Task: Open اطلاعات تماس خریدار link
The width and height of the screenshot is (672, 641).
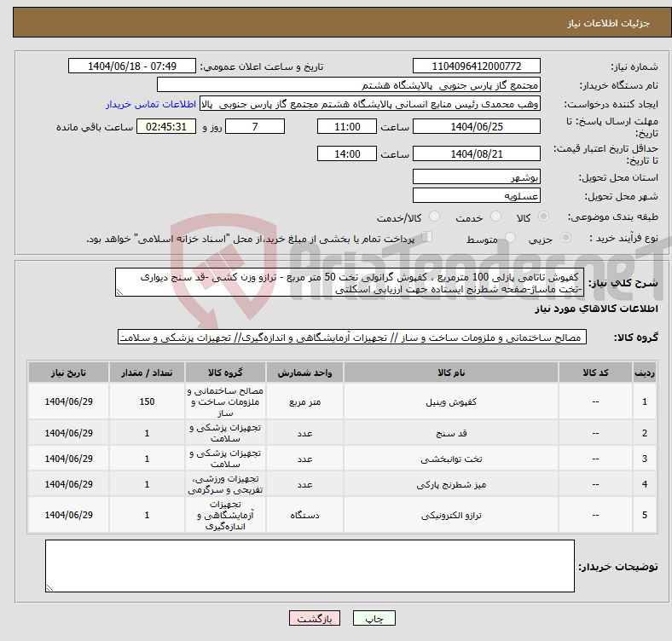Action: pos(151,104)
